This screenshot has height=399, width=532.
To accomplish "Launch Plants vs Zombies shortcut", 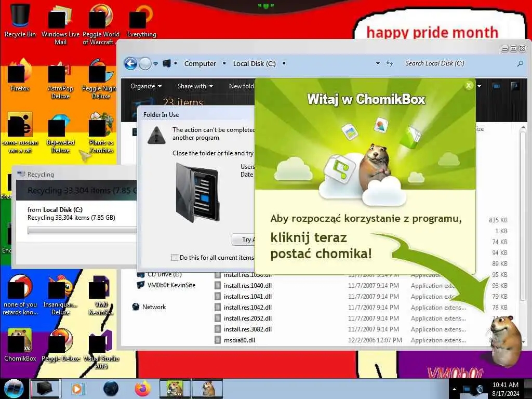I will click(x=101, y=132).
